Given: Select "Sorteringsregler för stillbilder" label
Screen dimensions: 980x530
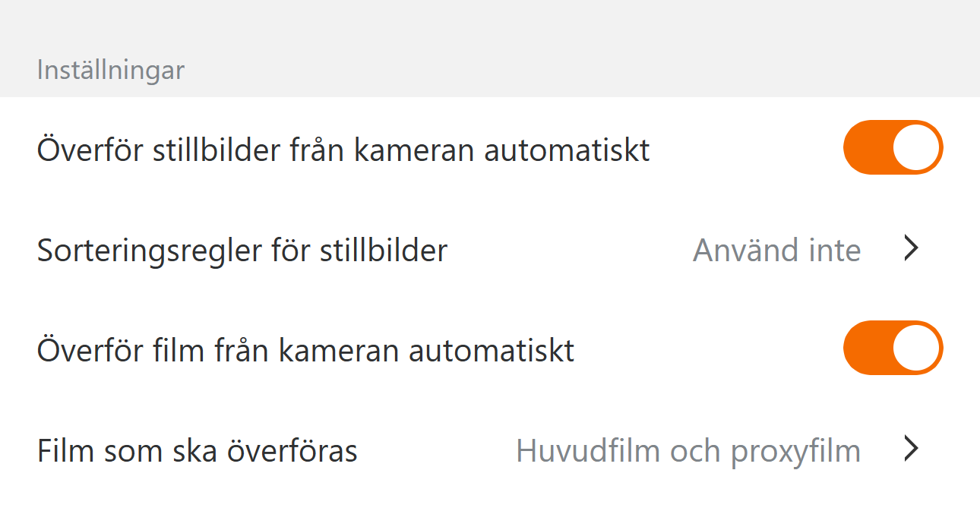Looking at the screenshot, I should coord(242,250).
